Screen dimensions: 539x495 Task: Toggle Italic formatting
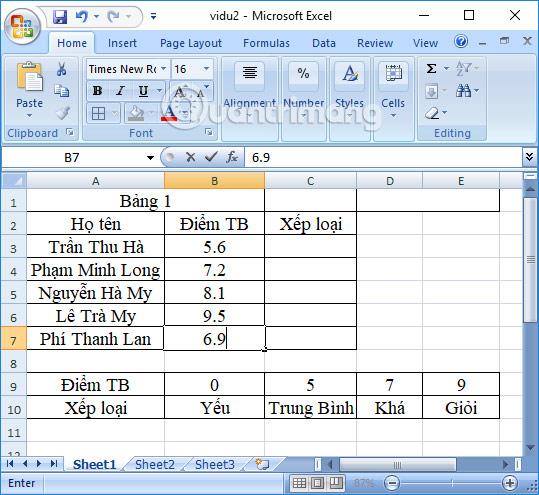(120, 91)
